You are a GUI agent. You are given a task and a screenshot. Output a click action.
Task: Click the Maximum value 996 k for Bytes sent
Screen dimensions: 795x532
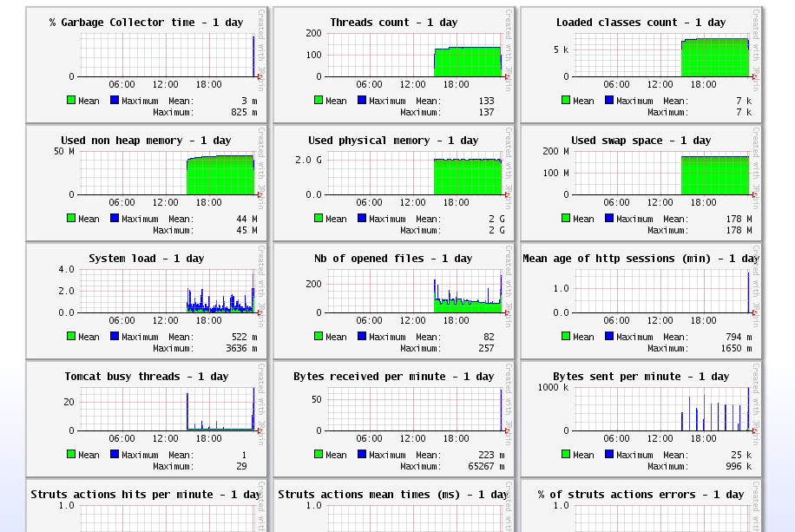click(x=739, y=467)
